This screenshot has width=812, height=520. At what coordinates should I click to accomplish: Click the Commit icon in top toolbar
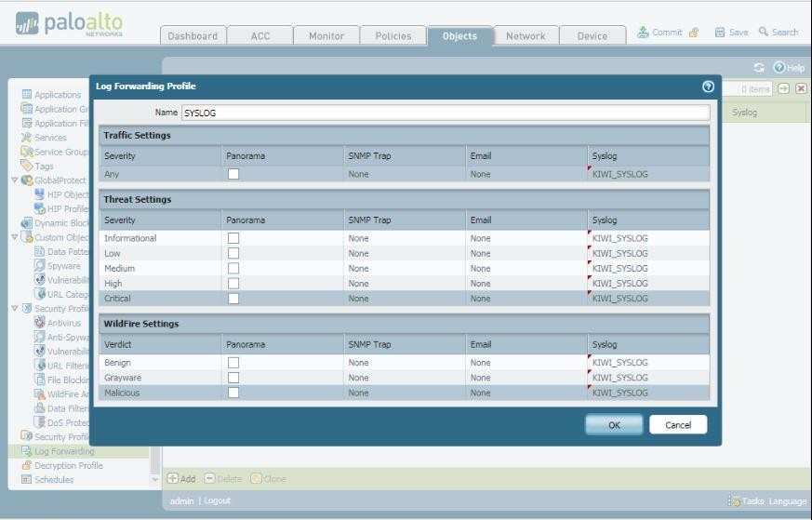click(x=643, y=33)
